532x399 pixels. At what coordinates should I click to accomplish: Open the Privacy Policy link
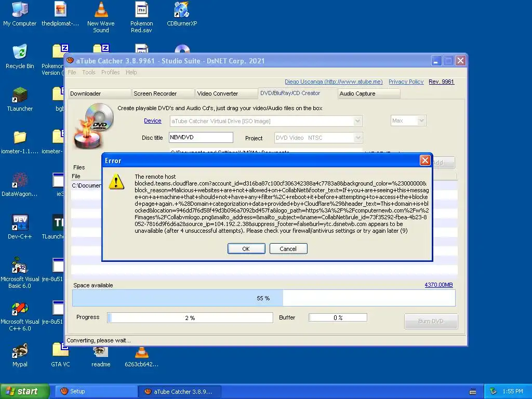point(406,82)
